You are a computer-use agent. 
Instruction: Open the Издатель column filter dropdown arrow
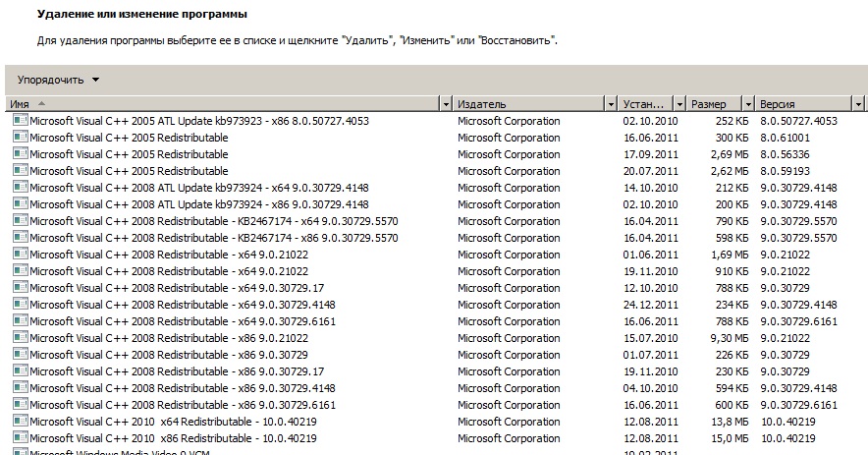611,103
